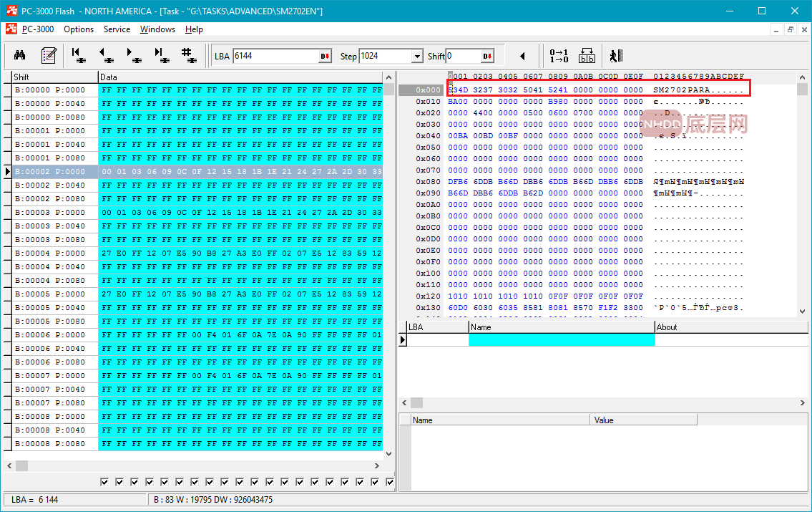This screenshot has height=512, width=812.
Task: Click status bar text LBA = 6 144
Action: tap(34, 500)
